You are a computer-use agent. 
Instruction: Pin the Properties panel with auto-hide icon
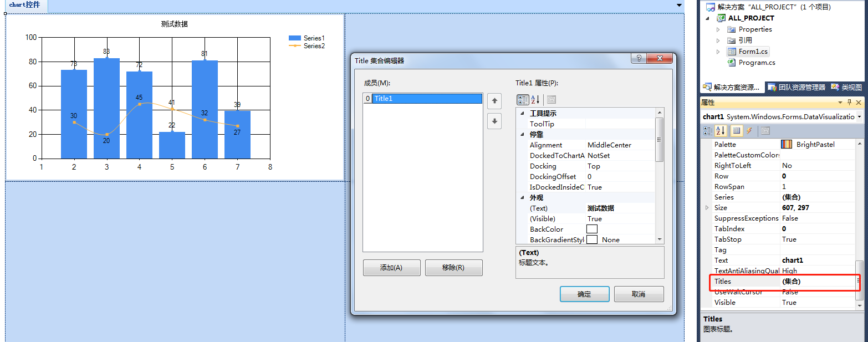click(x=849, y=103)
